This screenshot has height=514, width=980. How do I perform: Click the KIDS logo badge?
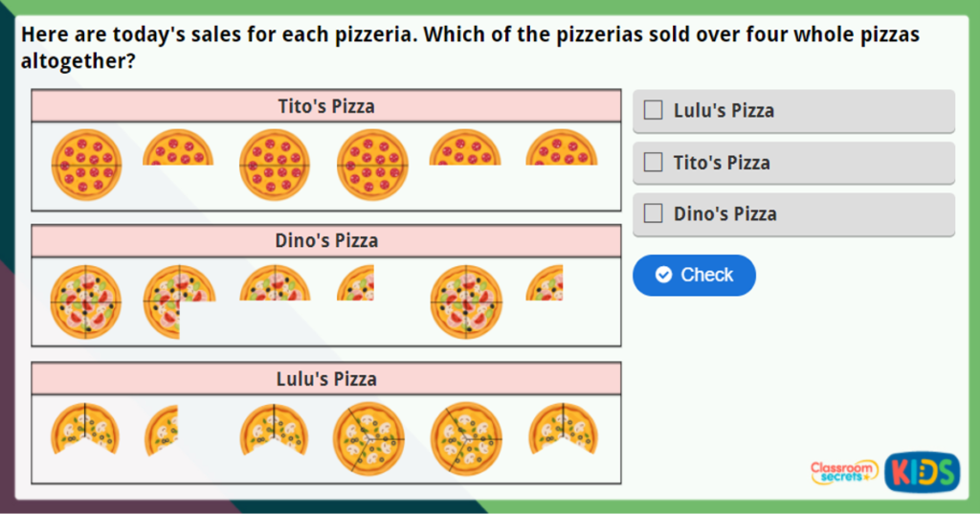(922, 471)
